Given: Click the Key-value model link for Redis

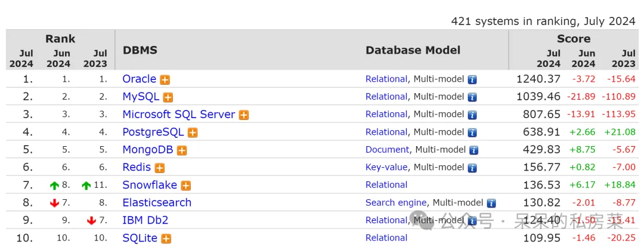Looking at the screenshot, I should pyautogui.click(x=386, y=167).
